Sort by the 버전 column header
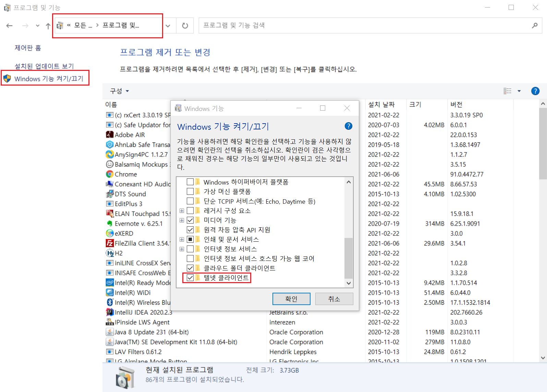547x392 pixels. pyautogui.click(x=456, y=104)
